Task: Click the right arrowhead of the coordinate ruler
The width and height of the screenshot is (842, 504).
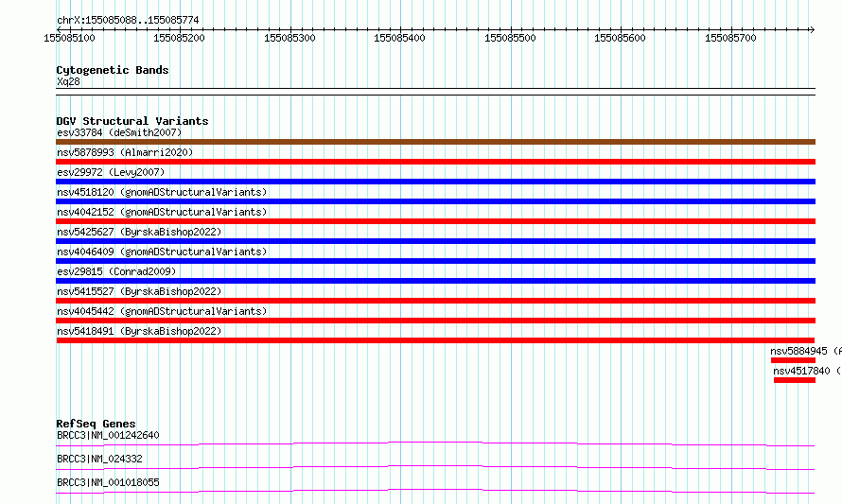Action: [812, 30]
